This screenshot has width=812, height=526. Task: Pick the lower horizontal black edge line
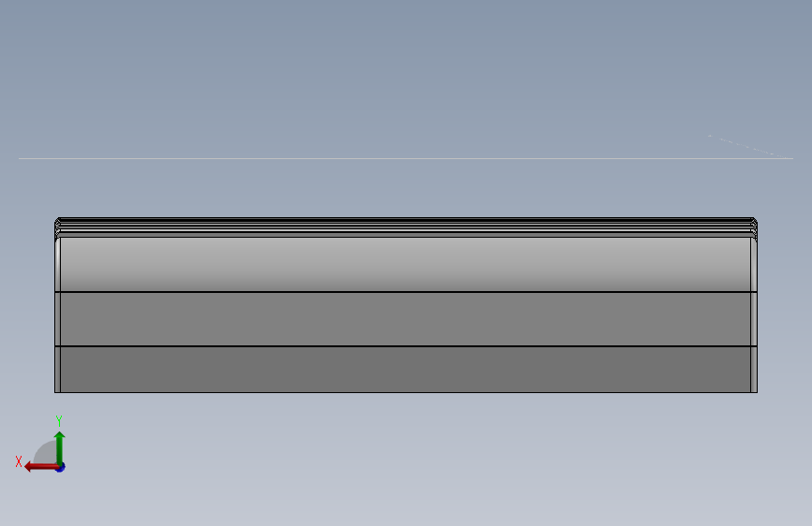406,346
